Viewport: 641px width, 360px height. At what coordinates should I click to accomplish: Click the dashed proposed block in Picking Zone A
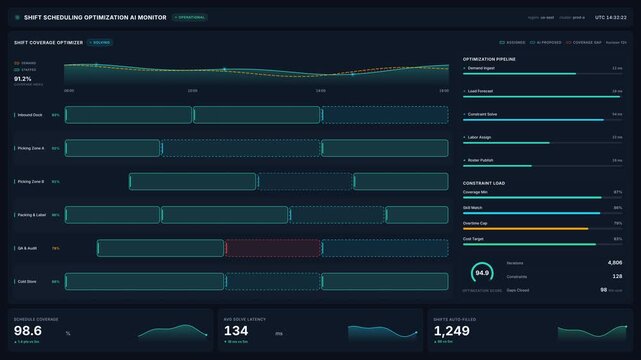pos(240,148)
